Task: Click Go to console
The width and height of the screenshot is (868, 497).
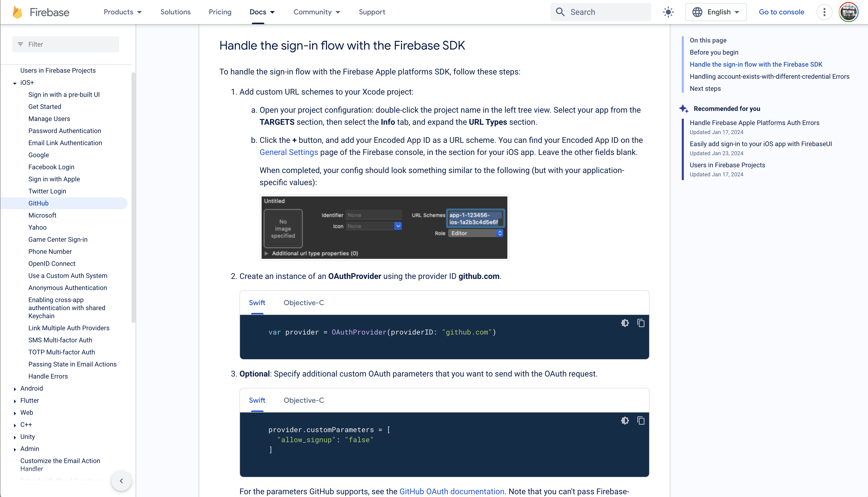Action: point(781,12)
